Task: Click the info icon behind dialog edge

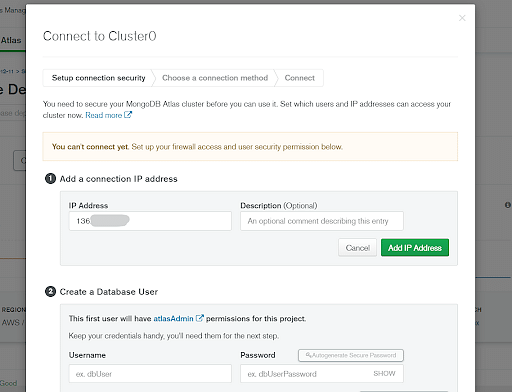Action: pyautogui.click(x=507, y=205)
